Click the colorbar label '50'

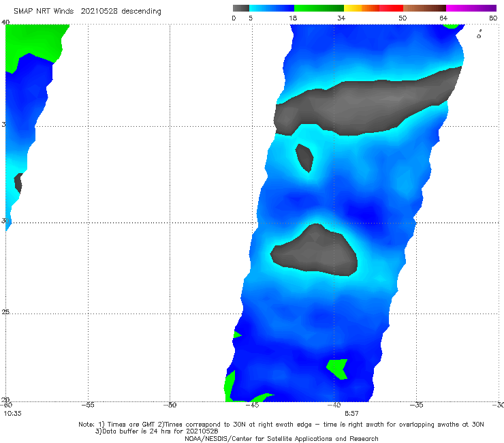[403, 18]
